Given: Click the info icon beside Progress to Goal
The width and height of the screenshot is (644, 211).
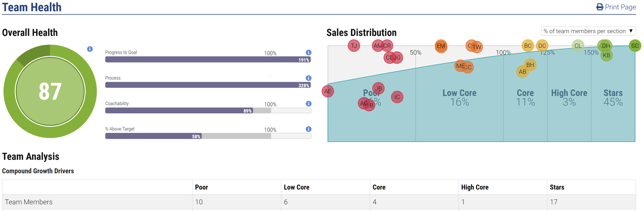Looking at the screenshot, I should 308,53.
